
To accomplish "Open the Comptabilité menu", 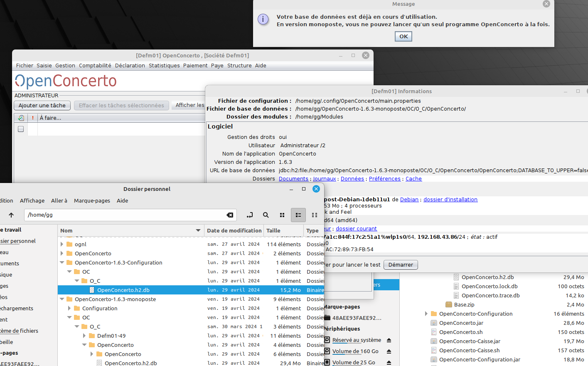I will tap(95, 66).
